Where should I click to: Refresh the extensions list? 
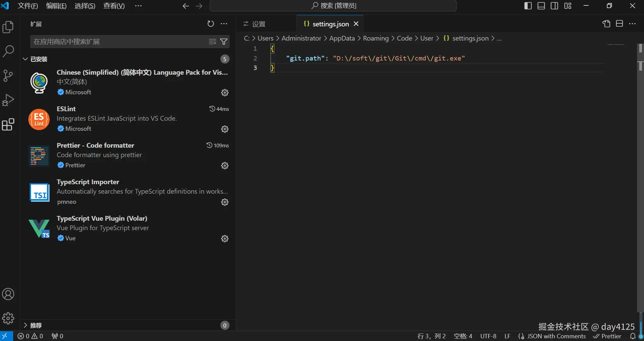pyautogui.click(x=211, y=24)
